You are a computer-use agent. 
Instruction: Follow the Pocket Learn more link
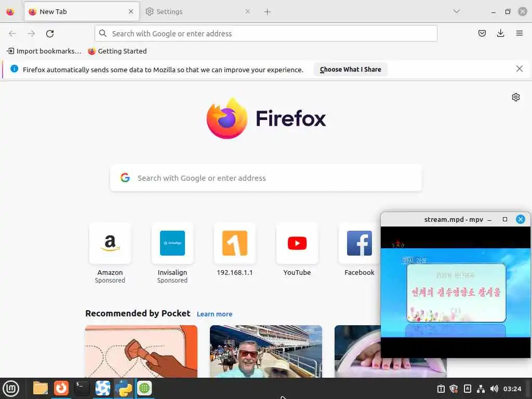pyautogui.click(x=215, y=314)
